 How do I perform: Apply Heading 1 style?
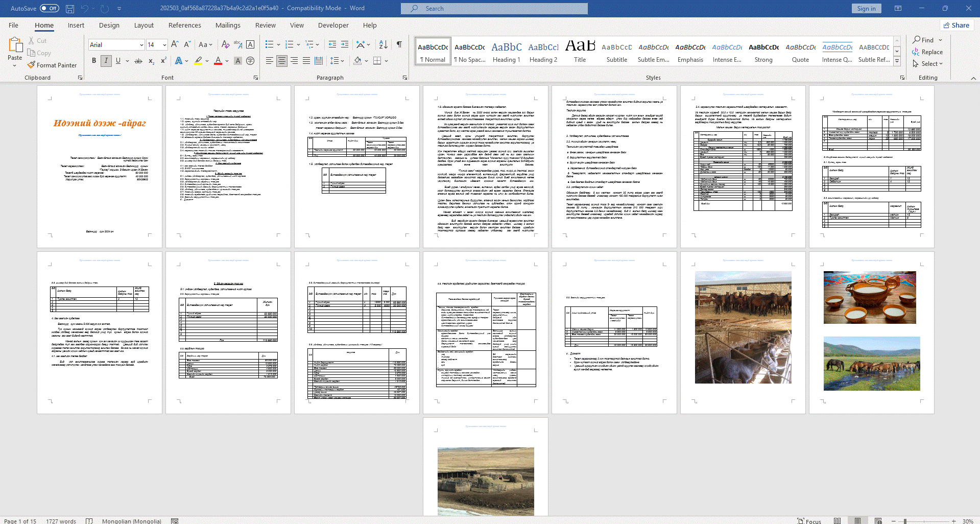(507, 52)
